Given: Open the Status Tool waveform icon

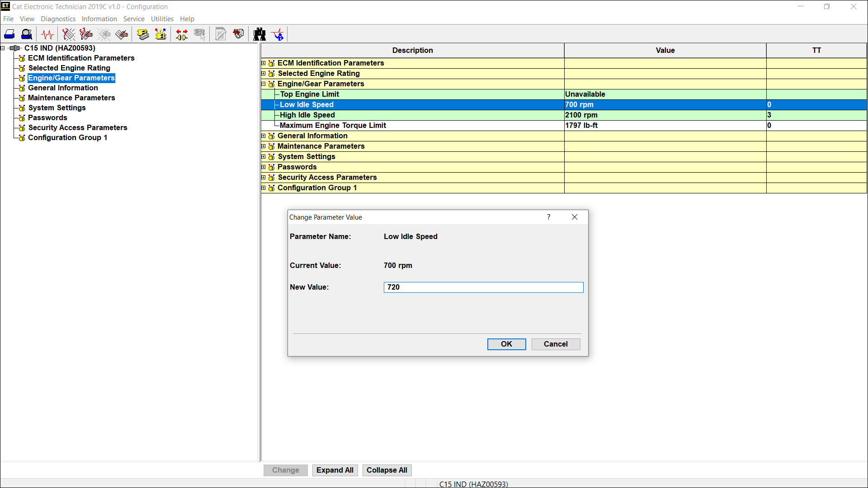Looking at the screenshot, I should pos(47,34).
